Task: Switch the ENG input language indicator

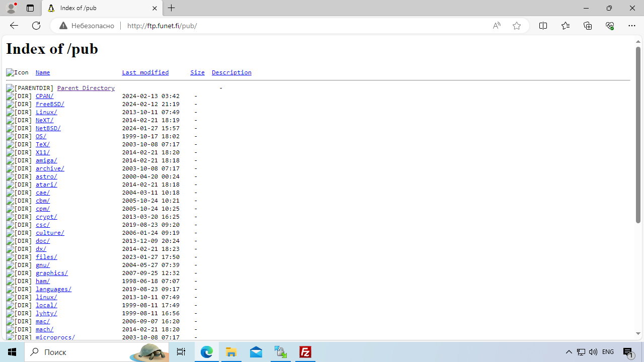Action: pos(608,352)
